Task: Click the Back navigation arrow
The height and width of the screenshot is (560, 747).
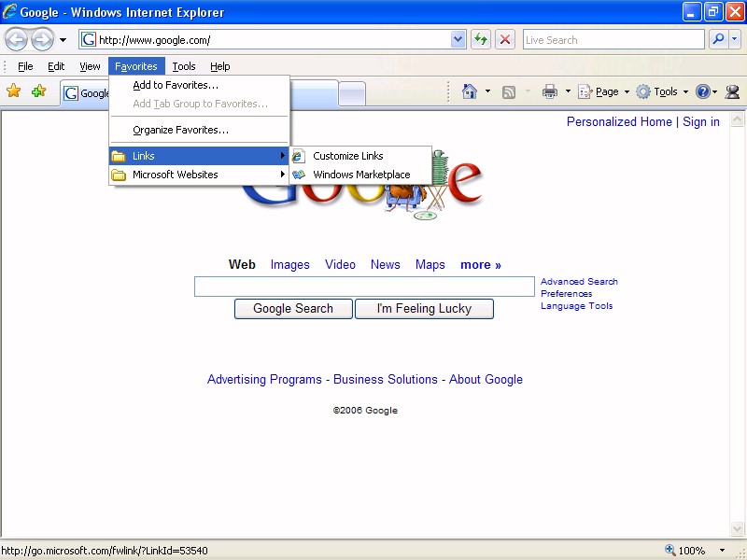Action: tap(17, 39)
